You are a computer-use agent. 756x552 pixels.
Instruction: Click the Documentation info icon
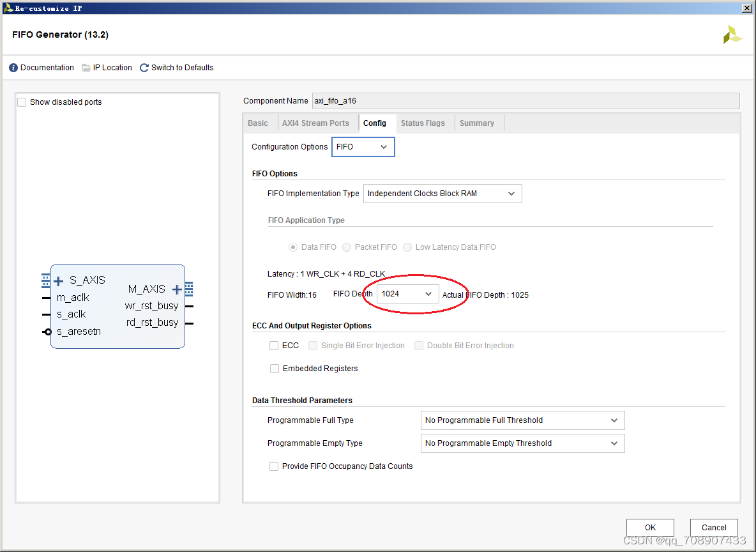13,68
